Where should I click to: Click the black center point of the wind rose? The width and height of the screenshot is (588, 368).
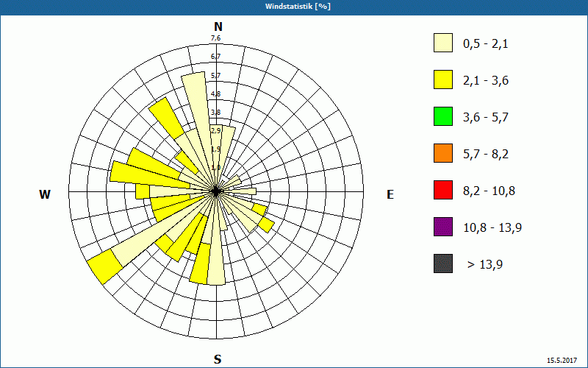216,191
